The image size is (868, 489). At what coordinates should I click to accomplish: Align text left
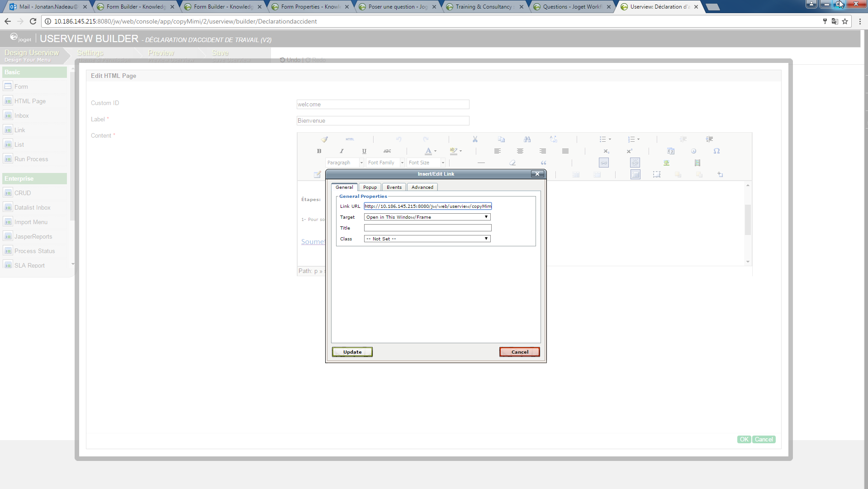[x=498, y=151]
